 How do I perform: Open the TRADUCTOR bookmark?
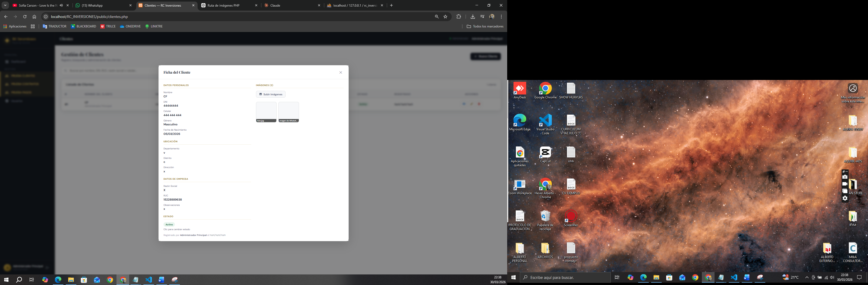click(54, 26)
